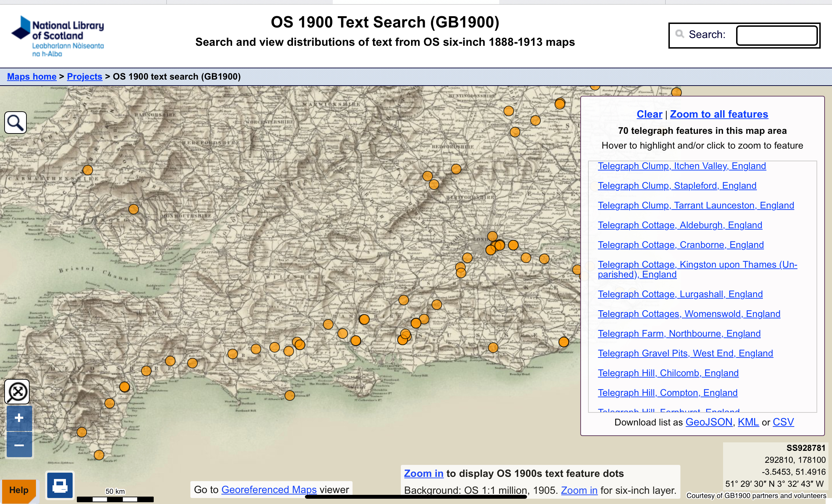
Task: Open Telegraph Clump, Tarrant Launceston result
Action: click(696, 205)
